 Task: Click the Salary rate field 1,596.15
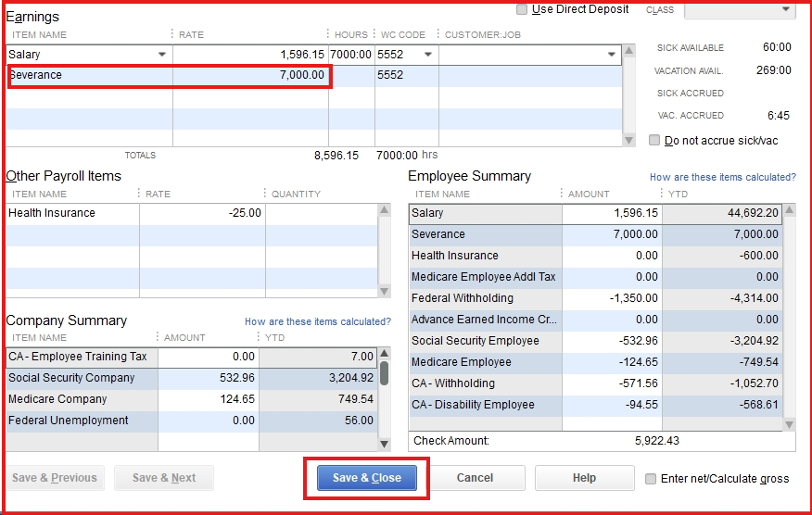pos(250,55)
